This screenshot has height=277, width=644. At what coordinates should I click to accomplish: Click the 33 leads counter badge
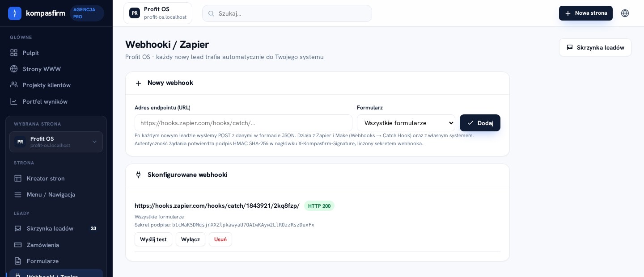pyautogui.click(x=93, y=228)
